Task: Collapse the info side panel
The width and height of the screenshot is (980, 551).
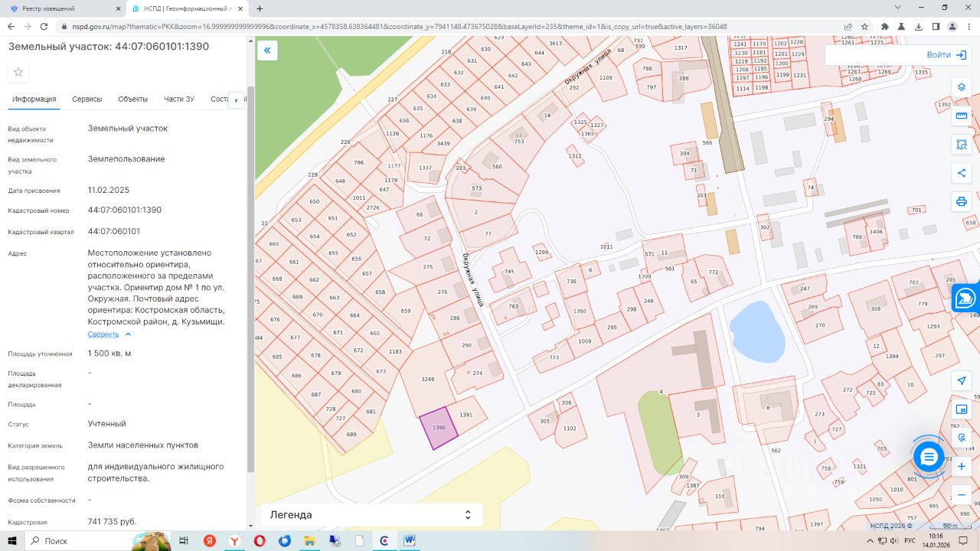Action: pyautogui.click(x=267, y=51)
